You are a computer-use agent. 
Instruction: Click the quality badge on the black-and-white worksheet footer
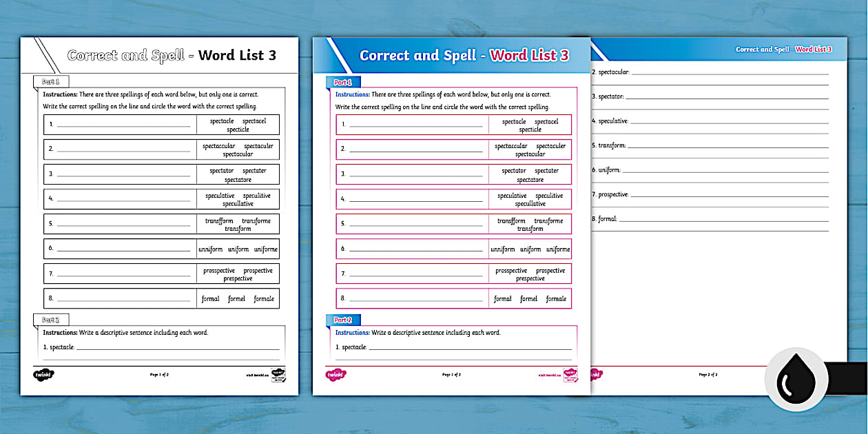[x=278, y=375]
